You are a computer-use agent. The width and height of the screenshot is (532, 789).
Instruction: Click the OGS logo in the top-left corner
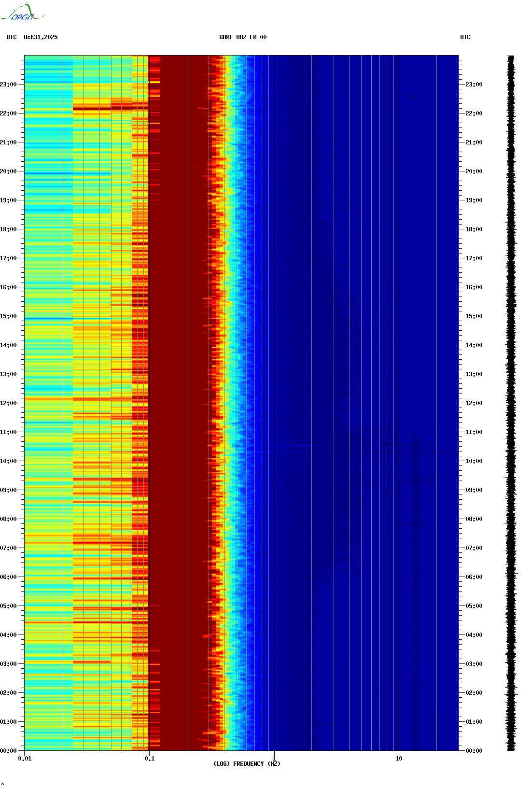[22, 13]
